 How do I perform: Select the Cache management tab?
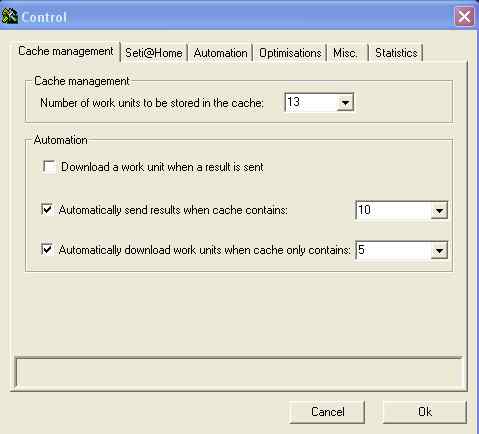[66, 51]
